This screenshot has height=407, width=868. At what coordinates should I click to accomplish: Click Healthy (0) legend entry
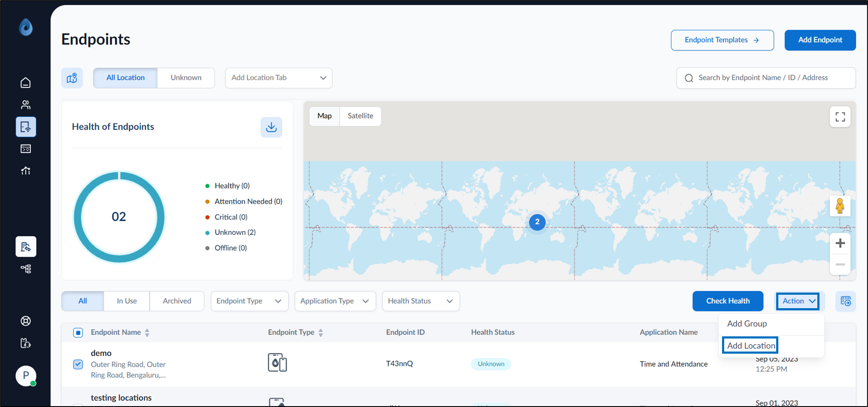pyautogui.click(x=227, y=186)
